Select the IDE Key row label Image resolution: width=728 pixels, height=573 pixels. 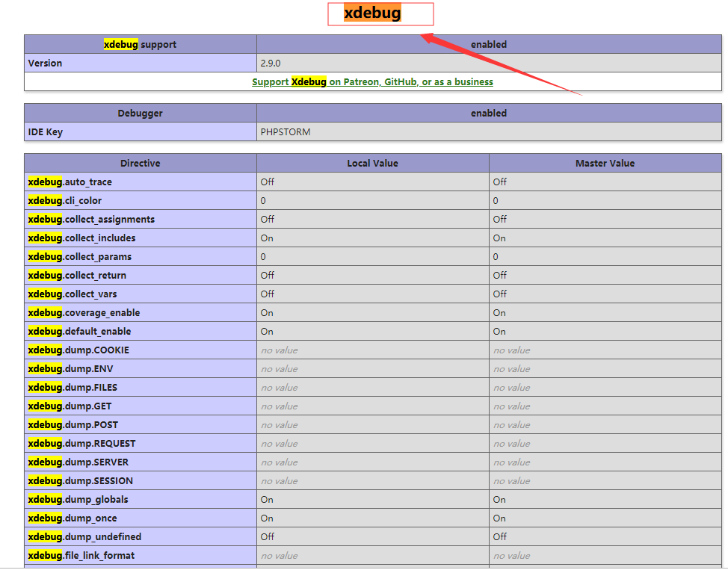point(44,131)
